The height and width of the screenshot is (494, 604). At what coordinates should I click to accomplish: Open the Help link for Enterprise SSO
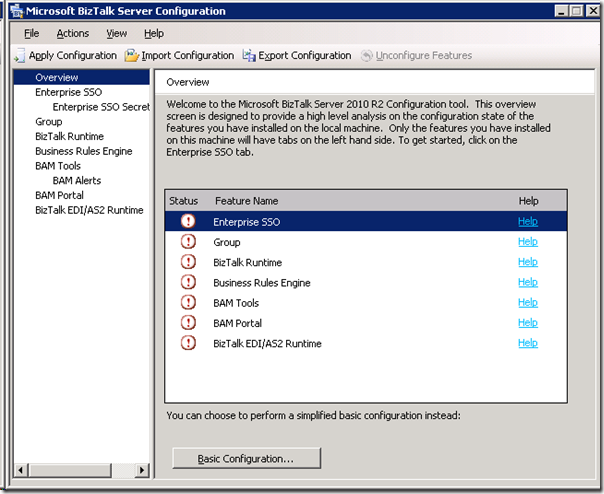click(527, 221)
